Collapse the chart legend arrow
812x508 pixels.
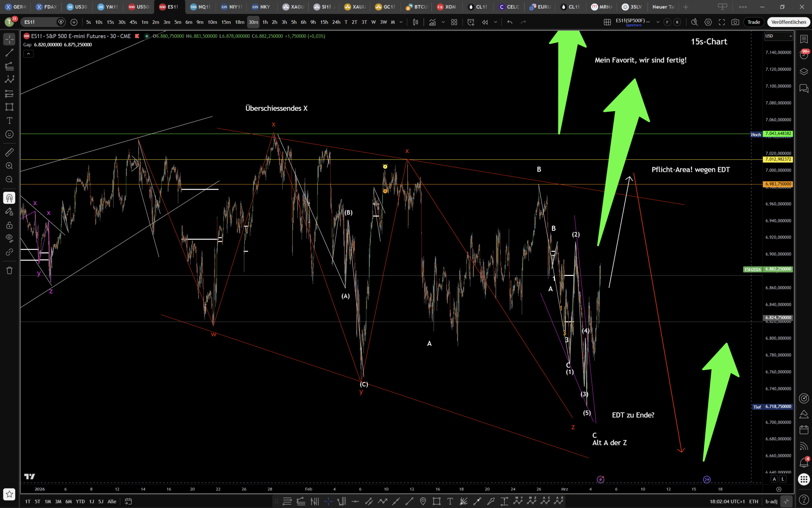tap(29, 54)
